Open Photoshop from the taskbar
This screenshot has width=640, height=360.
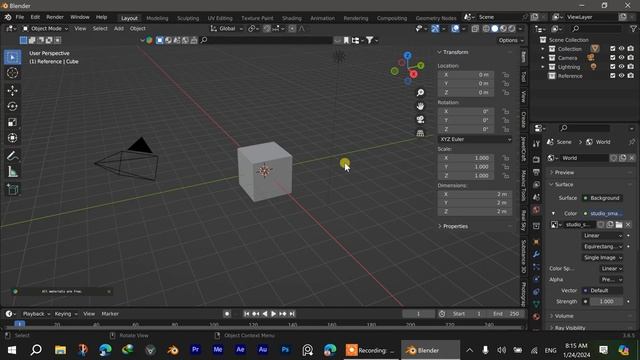[x=285, y=350]
